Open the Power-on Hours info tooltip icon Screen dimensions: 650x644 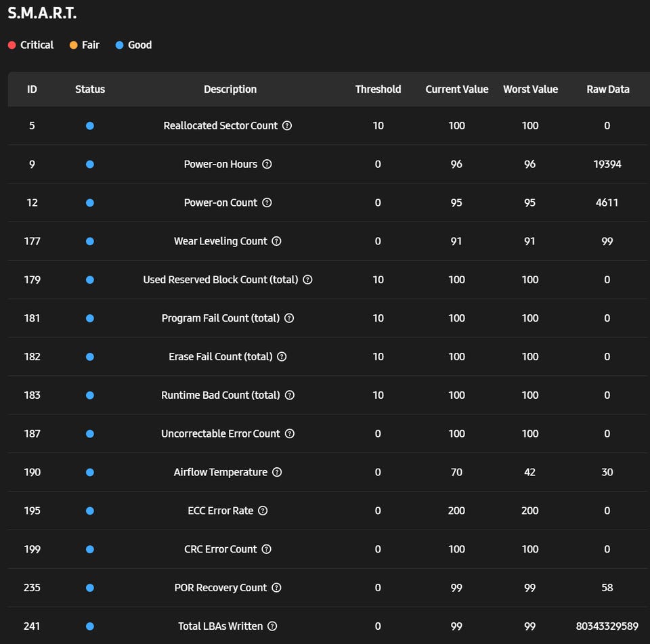[267, 165]
